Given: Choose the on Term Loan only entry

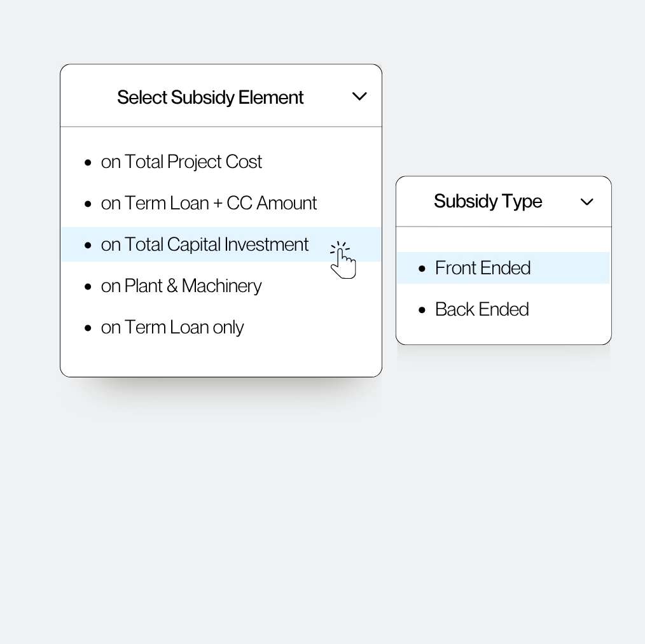Looking at the screenshot, I should click(172, 327).
